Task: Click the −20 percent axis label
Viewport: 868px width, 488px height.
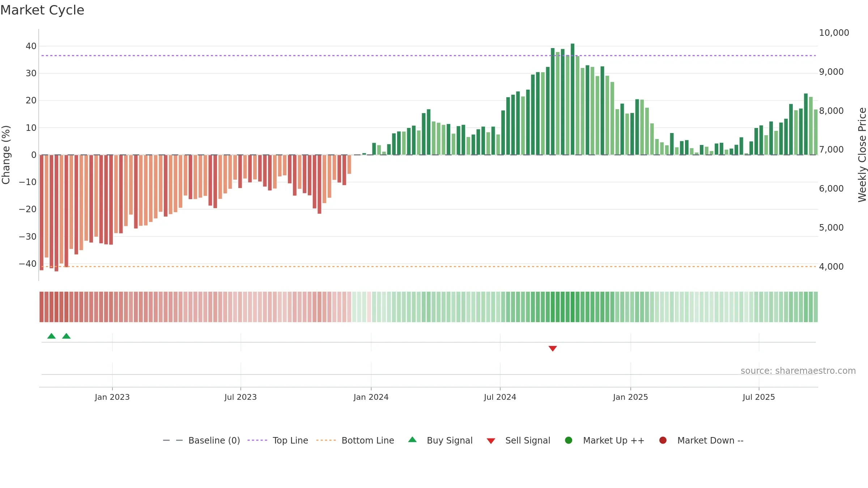Action: [28, 209]
